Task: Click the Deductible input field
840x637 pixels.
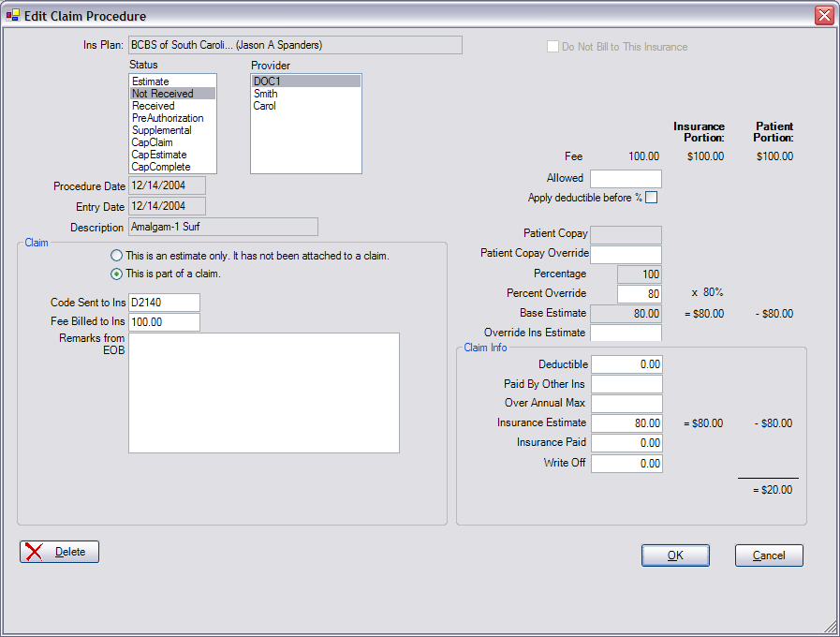Action: (626, 364)
